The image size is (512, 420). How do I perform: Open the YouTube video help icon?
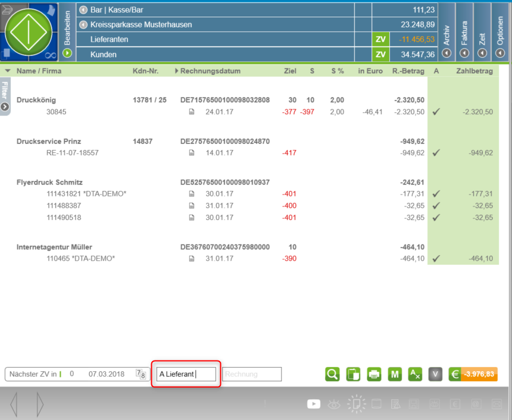pyautogui.click(x=314, y=404)
